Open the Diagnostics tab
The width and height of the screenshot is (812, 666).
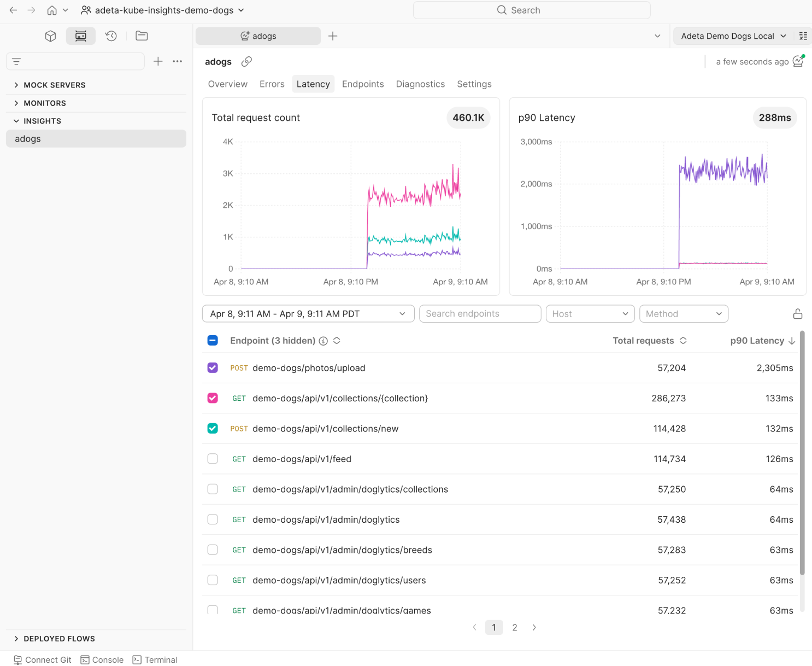(420, 84)
